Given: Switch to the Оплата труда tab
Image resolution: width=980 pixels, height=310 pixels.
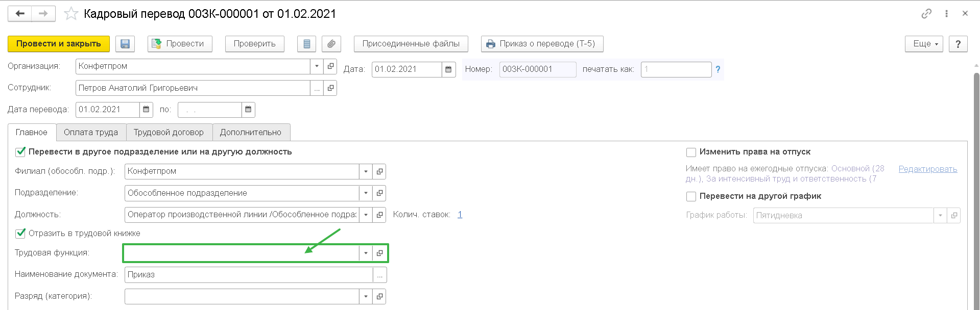Looking at the screenshot, I should point(91,133).
